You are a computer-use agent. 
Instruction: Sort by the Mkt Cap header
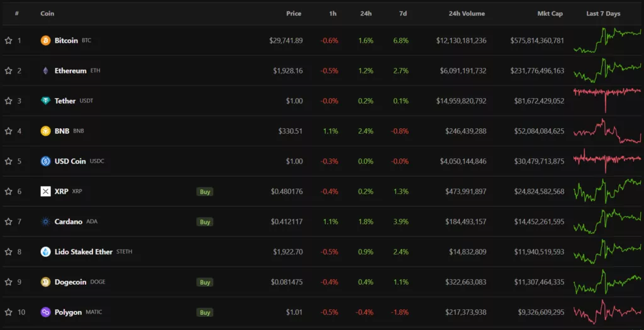[550, 14]
